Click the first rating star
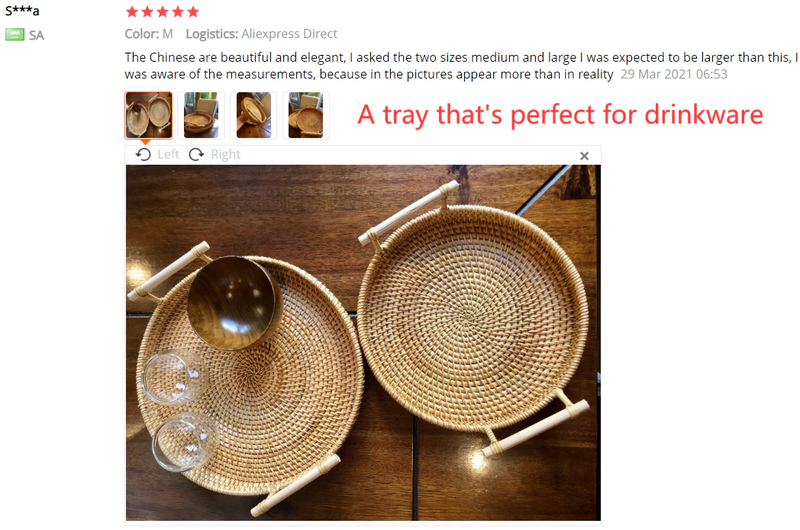 (x=132, y=12)
